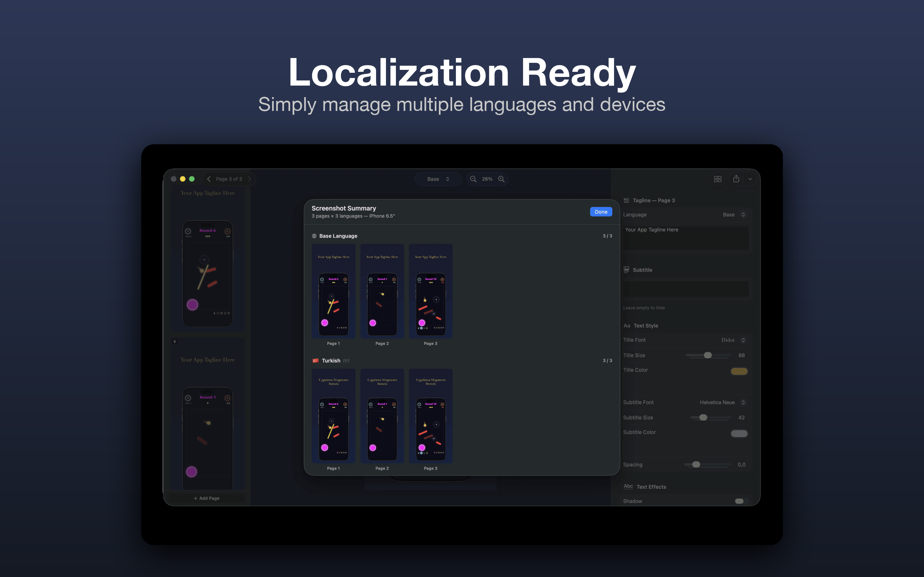924x577 pixels.
Task: Click the Share/export icon in the top toolbar
Action: 736,179
